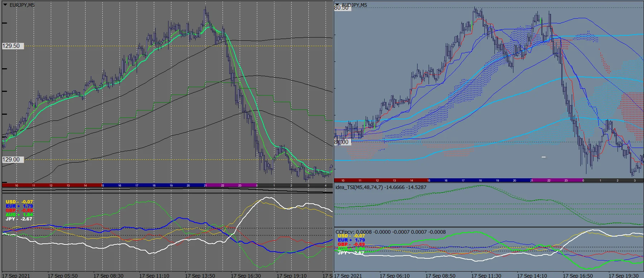Click the small white dash marker on AUDJPY chart

[543, 157]
